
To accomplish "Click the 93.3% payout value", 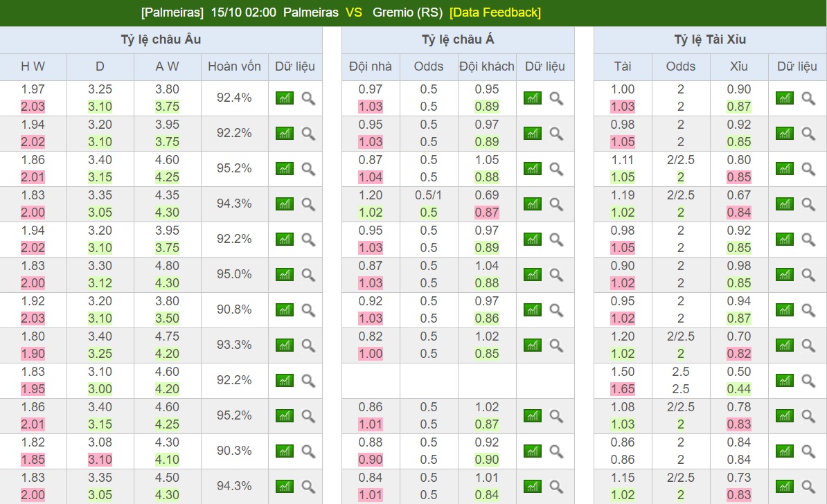I will coord(234,345).
